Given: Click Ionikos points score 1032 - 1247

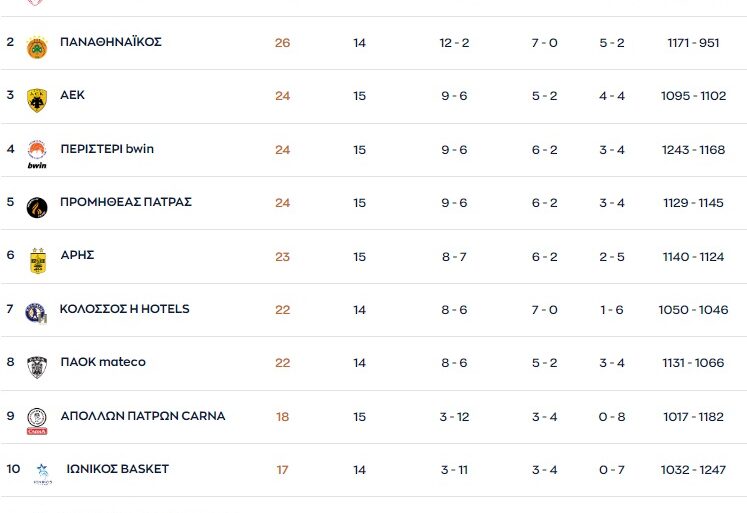Looking at the screenshot, I should pyautogui.click(x=693, y=470).
